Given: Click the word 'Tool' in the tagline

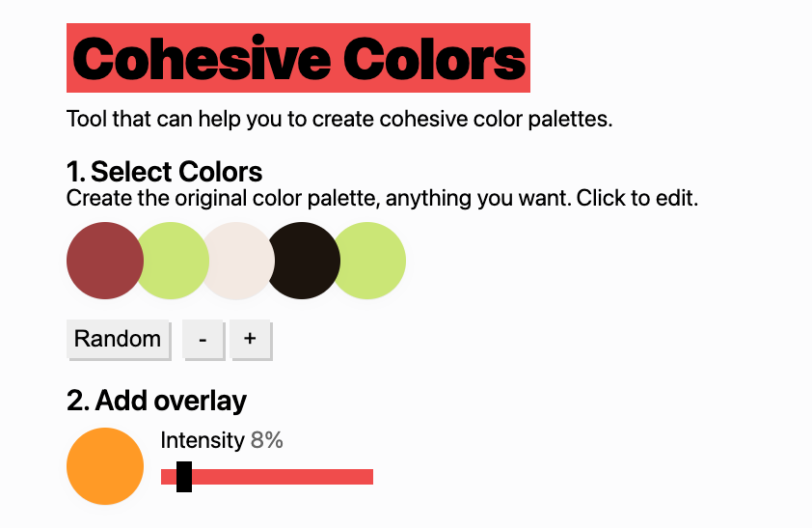Looking at the screenshot, I should click(87, 119).
